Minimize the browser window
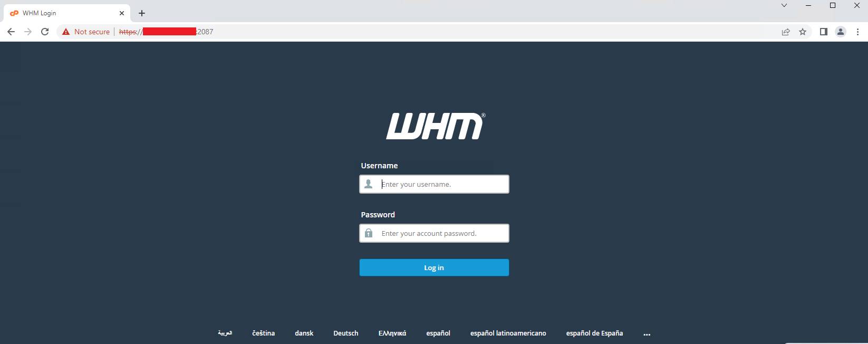The image size is (868, 344). pyautogui.click(x=808, y=5)
